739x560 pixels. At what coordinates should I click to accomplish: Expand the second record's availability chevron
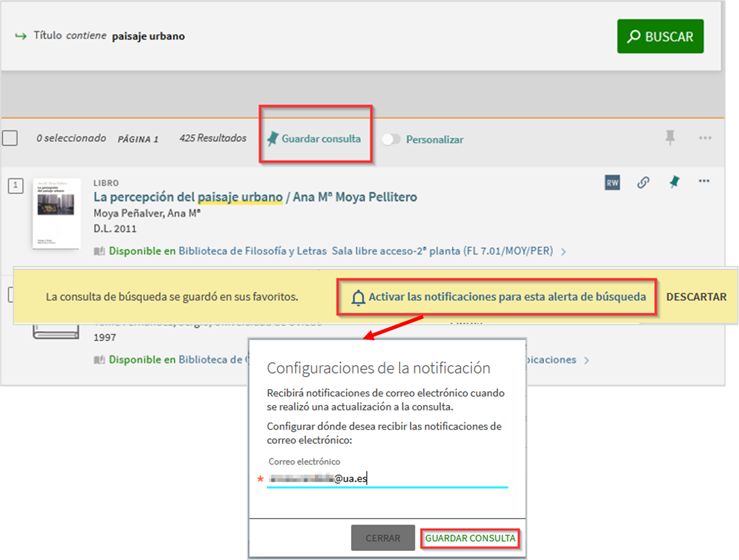(586, 360)
